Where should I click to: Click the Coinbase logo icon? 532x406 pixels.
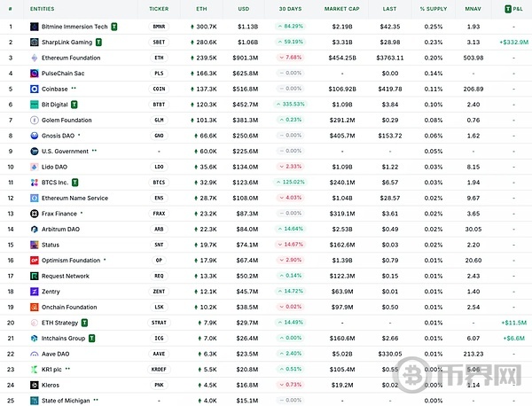[x=35, y=89]
